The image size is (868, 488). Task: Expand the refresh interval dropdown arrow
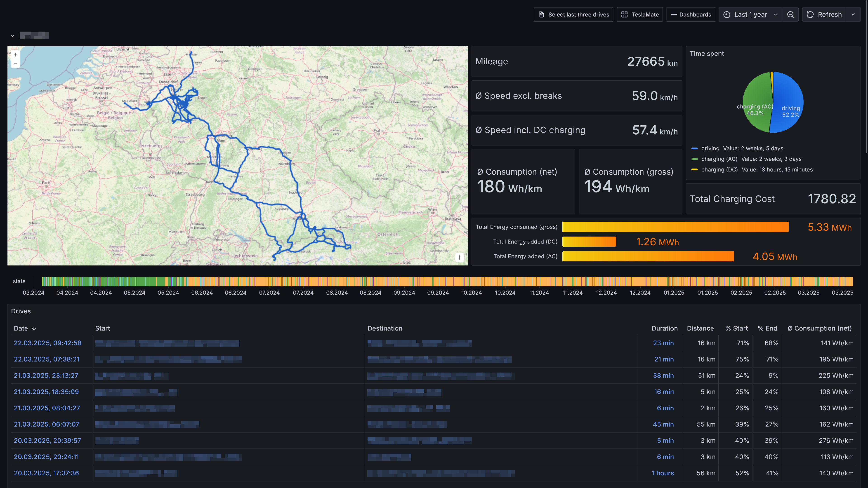(x=853, y=14)
